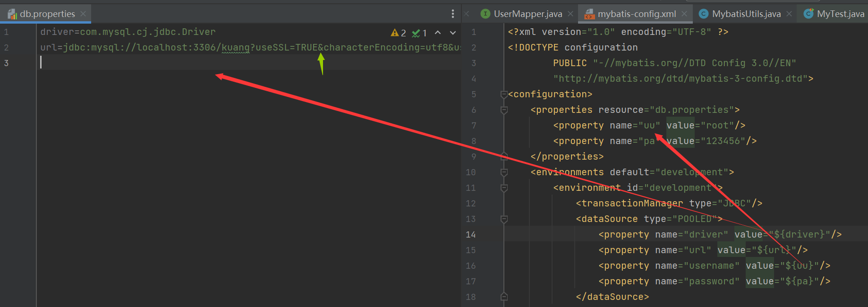Click the underlined word 'kuang' in the url

pos(236,47)
